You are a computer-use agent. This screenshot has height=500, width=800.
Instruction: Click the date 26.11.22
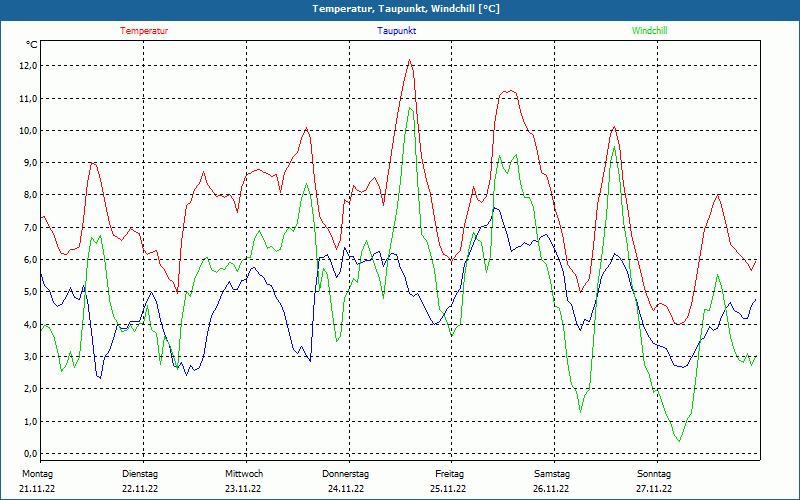pyautogui.click(x=551, y=489)
